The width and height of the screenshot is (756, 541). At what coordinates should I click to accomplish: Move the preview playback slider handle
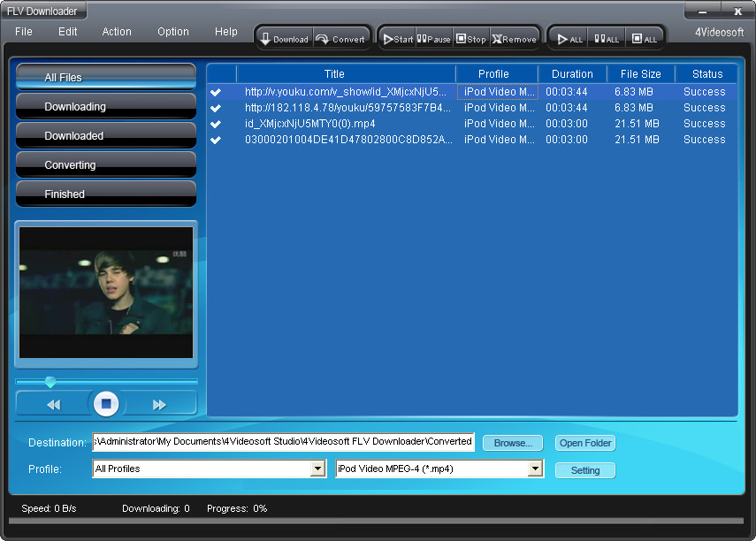(x=50, y=382)
